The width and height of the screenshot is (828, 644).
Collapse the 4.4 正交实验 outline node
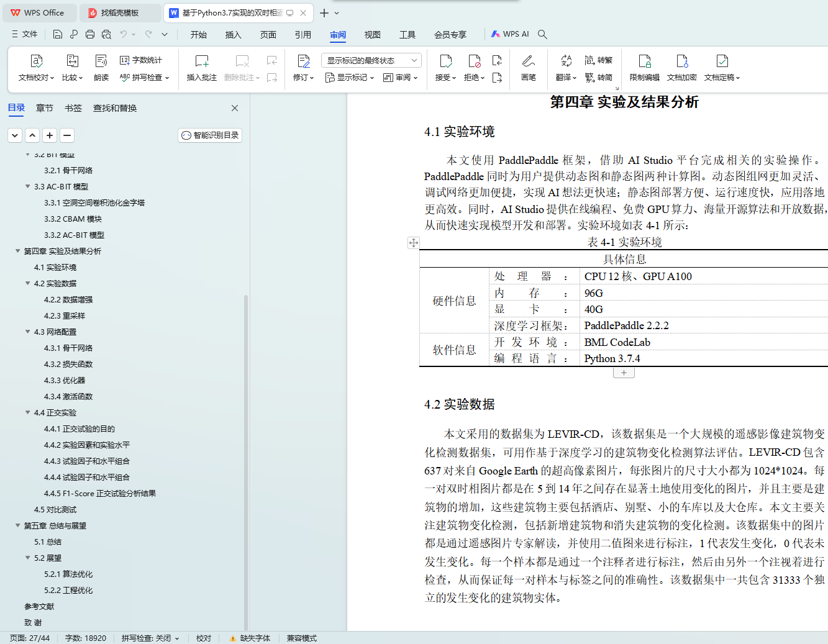tap(27, 412)
